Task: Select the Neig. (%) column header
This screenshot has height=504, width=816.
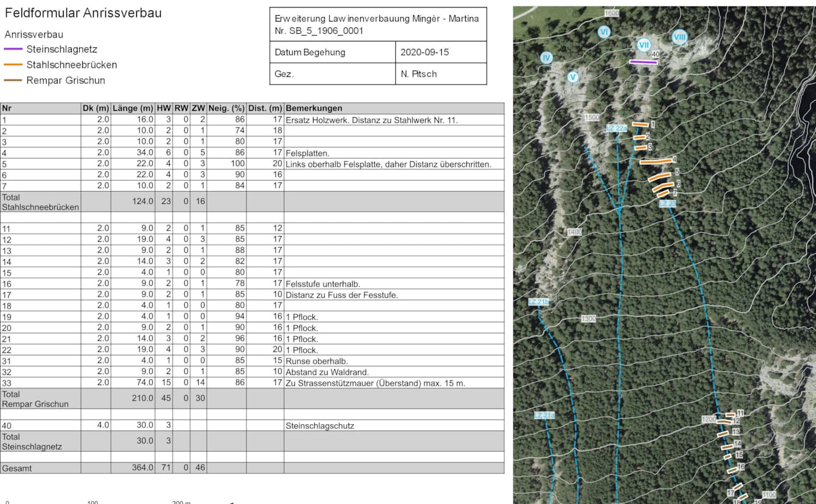Action: point(226,108)
